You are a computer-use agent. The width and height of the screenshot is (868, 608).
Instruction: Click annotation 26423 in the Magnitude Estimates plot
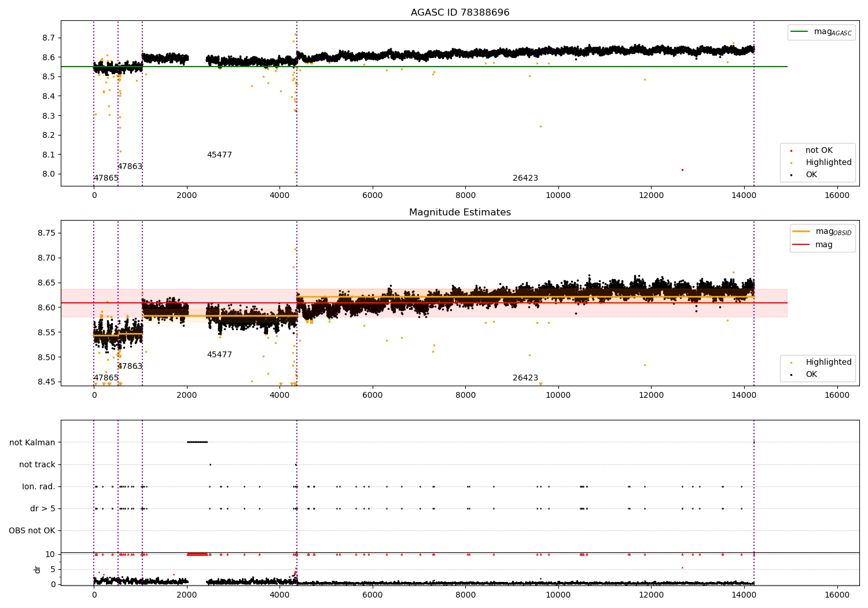[x=525, y=378]
